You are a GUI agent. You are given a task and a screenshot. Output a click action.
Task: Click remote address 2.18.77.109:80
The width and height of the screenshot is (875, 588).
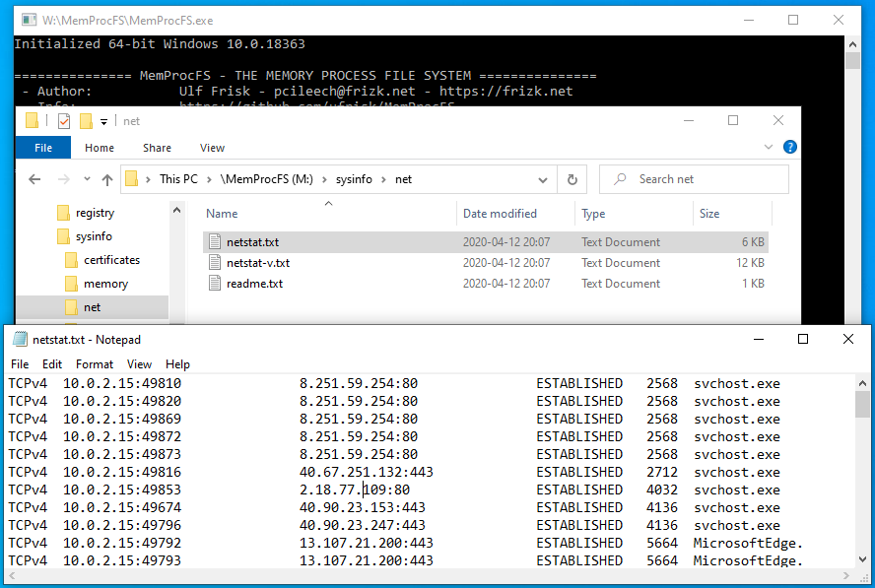[x=355, y=490]
